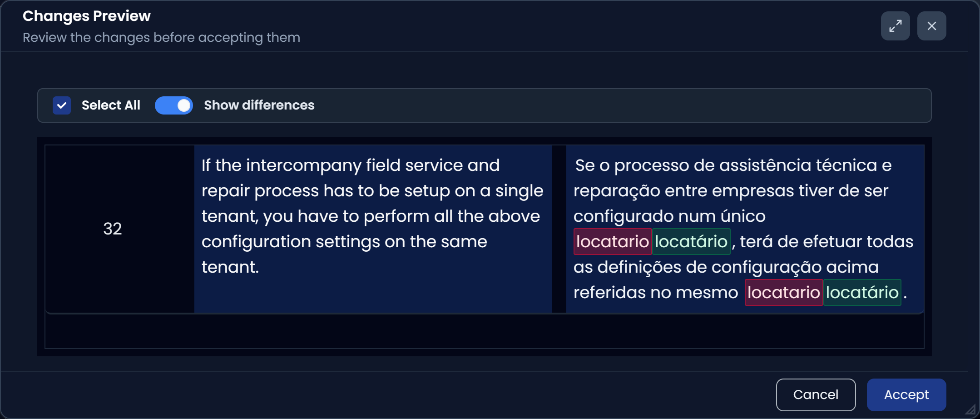Disable the Show differences toggle
980x419 pixels.
click(174, 105)
